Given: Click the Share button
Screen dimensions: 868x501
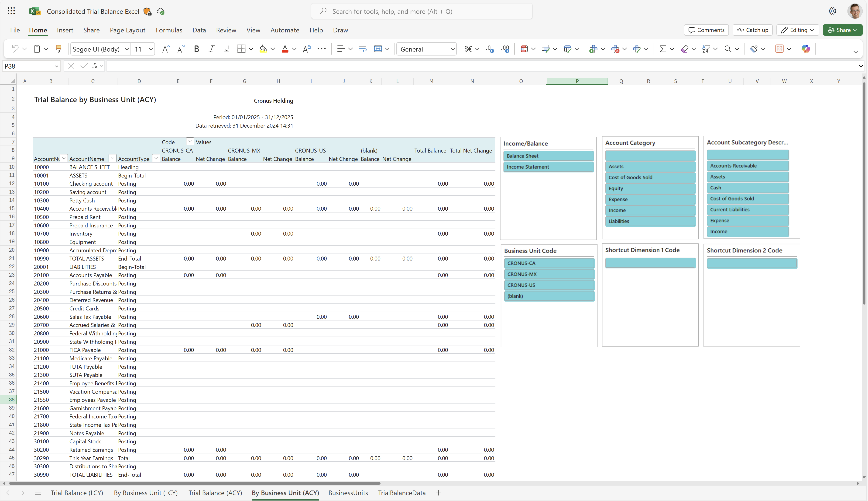Looking at the screenshot, I should [842, 30].
